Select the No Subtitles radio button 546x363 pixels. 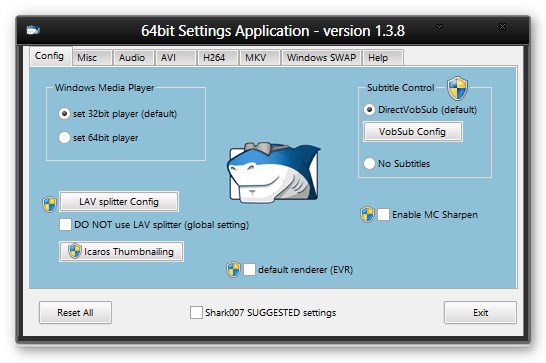pyautogui.click(x=369, y=163)
